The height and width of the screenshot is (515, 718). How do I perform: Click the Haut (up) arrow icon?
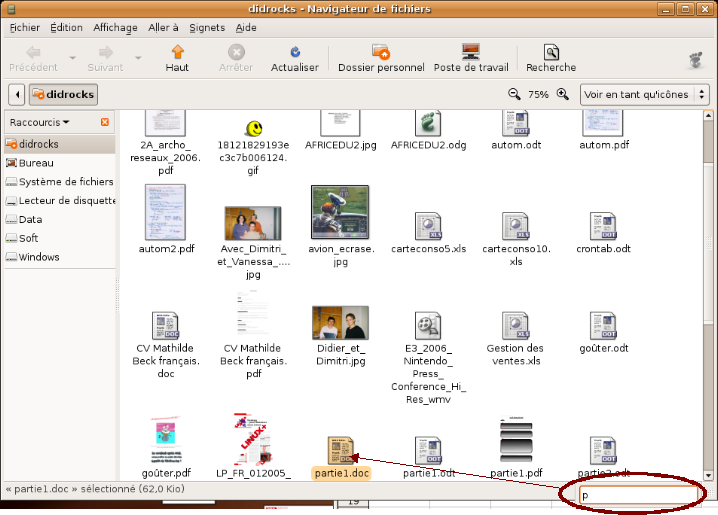(x=177, y=52)
